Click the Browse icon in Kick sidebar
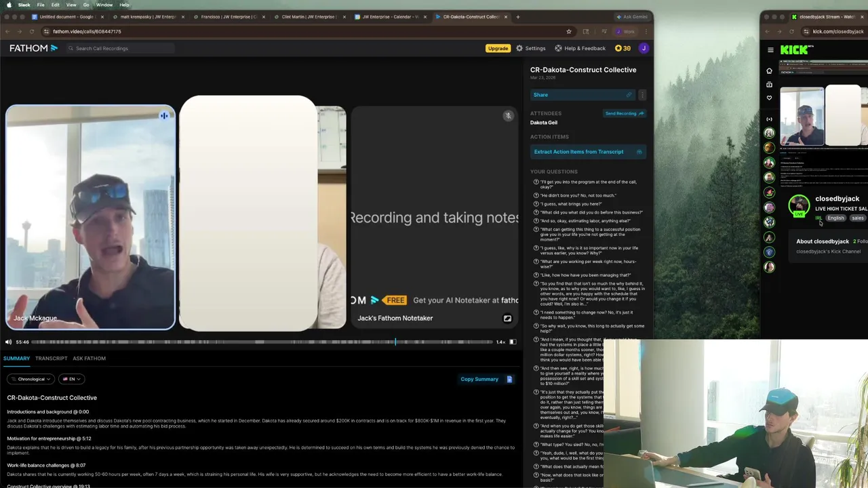Image resolution: width=868 pixels, height=488 pixels. click(769, 85)
